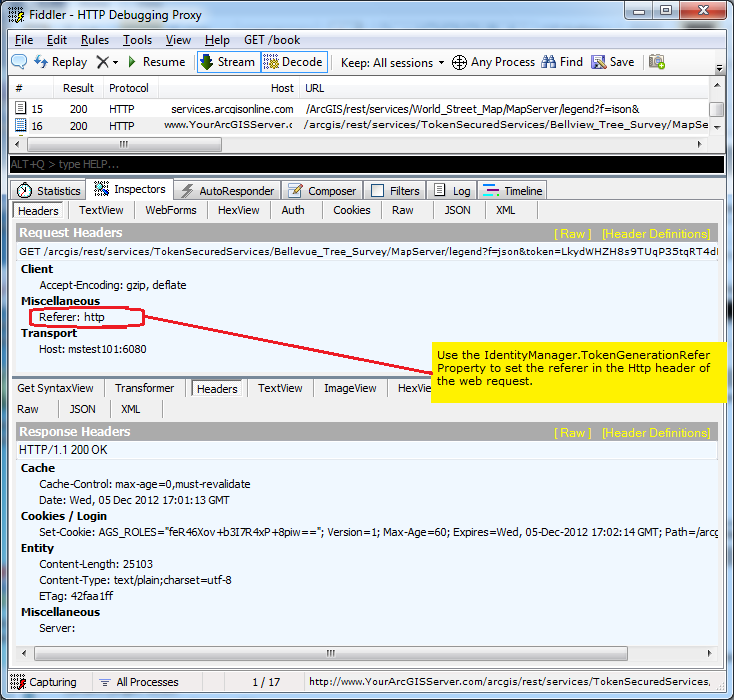Open the AutoResponder tab
This screenshot has height=700, width=735.
click(x=228, y=191)
